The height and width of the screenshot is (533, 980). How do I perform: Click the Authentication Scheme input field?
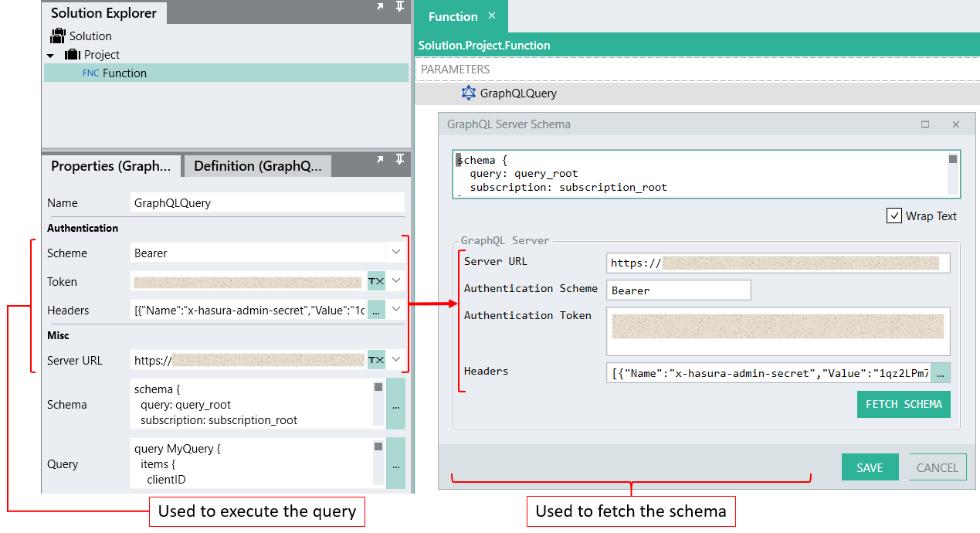click(x=678, y=290)
